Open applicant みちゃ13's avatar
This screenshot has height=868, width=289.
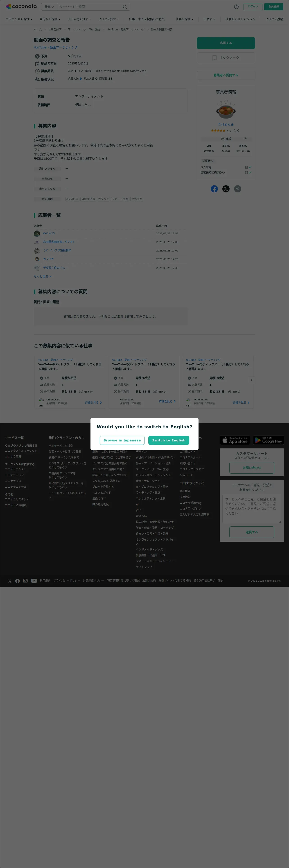(37, 233)
